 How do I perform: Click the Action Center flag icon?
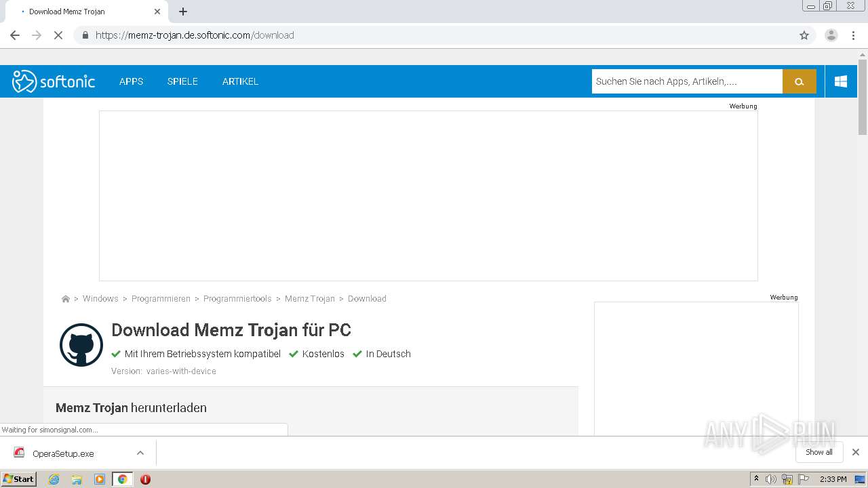(x=803, y=479)
